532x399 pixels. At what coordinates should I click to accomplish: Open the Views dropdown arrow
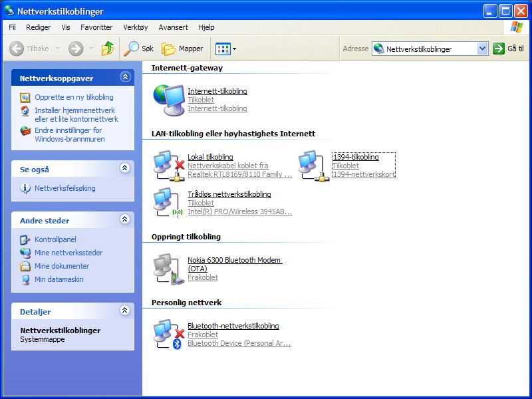(x=234, y=49)
